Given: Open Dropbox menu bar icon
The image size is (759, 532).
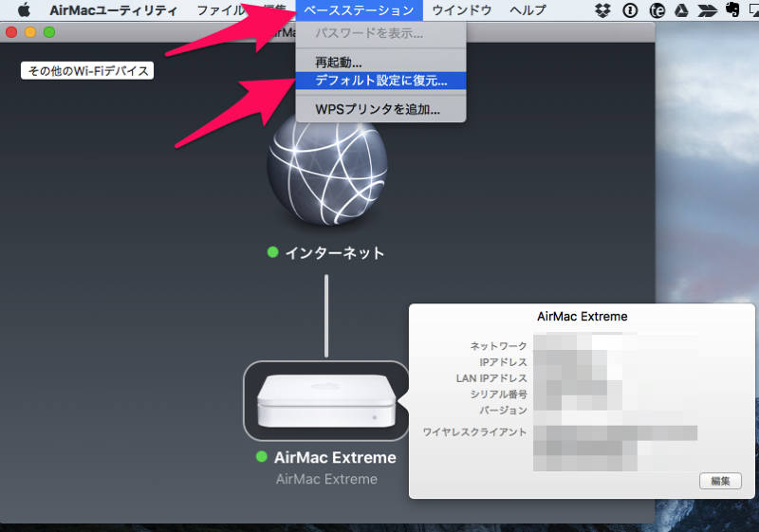Looking at the screenshot, I should click(x=602, y=10).
